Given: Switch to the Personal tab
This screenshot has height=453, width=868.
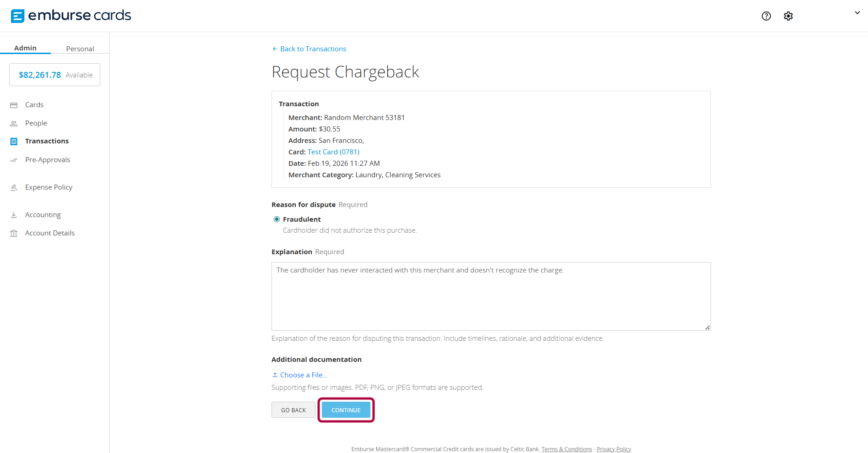Looking at the screenshot, I should click(80, 49).
